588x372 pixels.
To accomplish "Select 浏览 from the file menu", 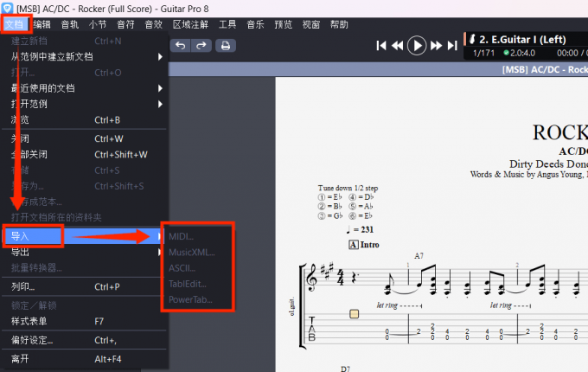I will (x=21, y=119).
